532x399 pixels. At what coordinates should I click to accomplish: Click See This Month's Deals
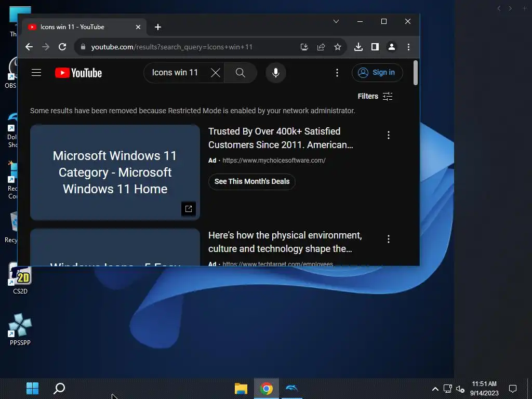click(252, 181)
